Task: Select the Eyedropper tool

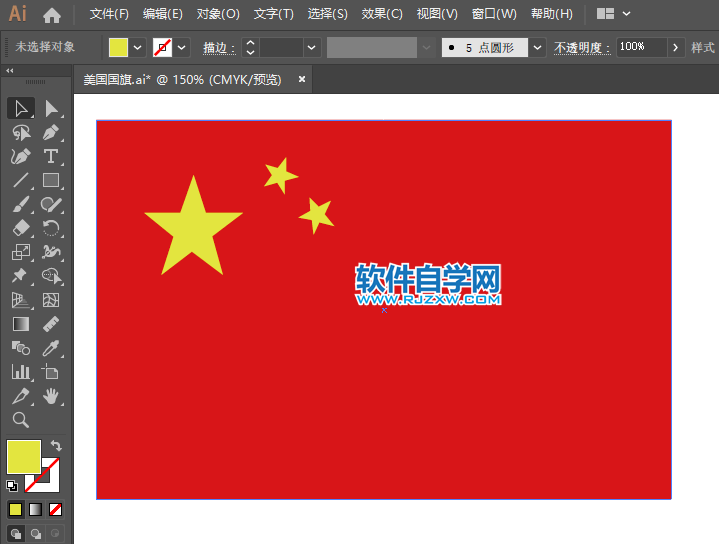Action: pyautogui.click(x=51, y=348)
